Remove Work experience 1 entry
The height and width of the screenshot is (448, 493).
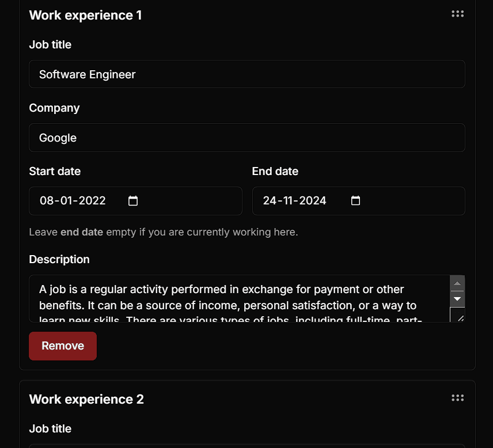63,346
